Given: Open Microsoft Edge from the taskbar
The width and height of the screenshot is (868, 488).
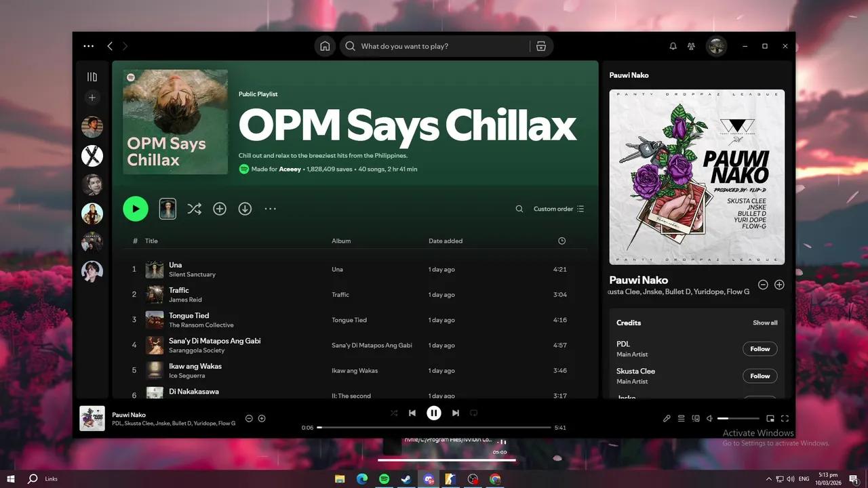Looking at the screenshot, I should [x=362, y=479].
